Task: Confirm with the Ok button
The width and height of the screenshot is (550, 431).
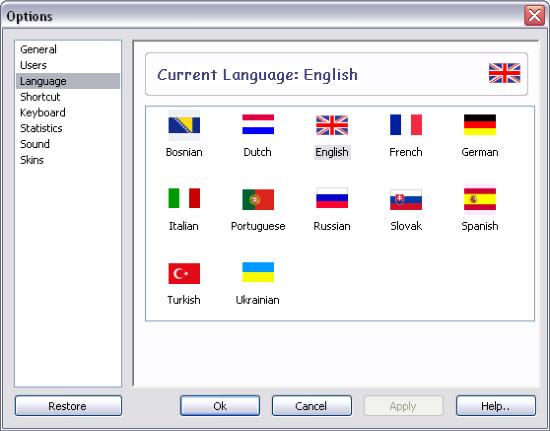Action: [220, 406]
